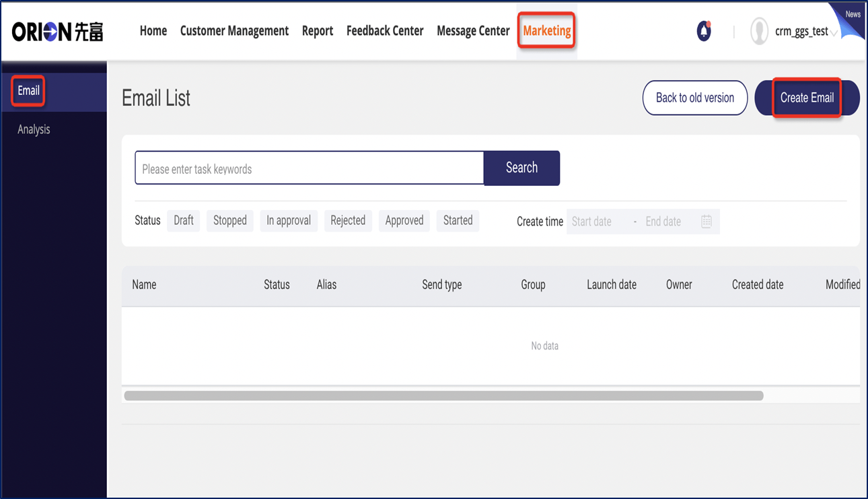Select the Approved status filter
868x499 pixels.
point(404,220)
